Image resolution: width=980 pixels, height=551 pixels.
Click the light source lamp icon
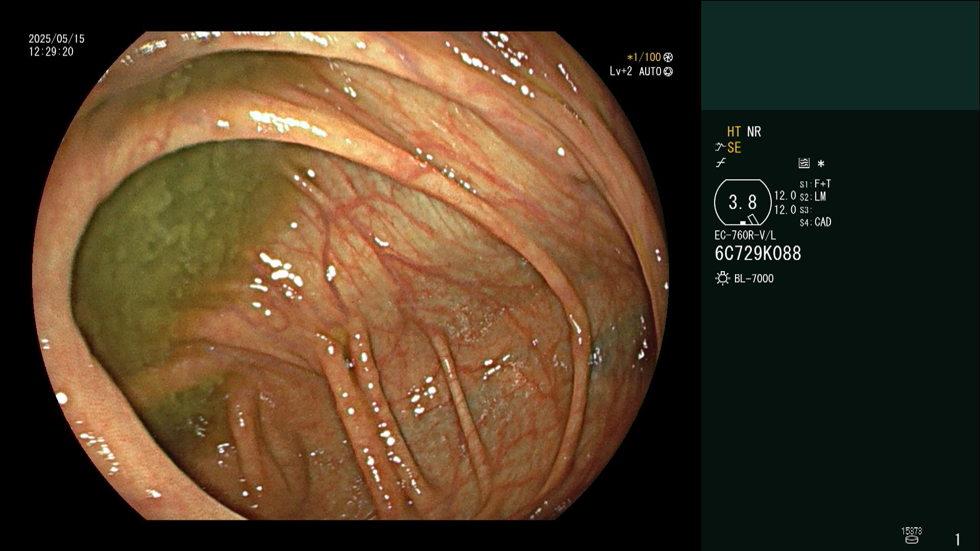click(722, 279)
